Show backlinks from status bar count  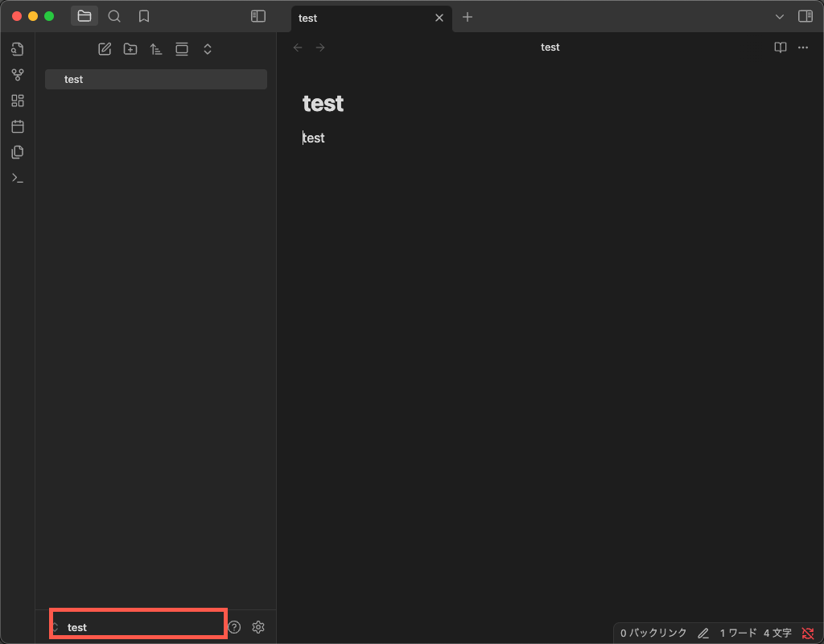tap(653, 633)
